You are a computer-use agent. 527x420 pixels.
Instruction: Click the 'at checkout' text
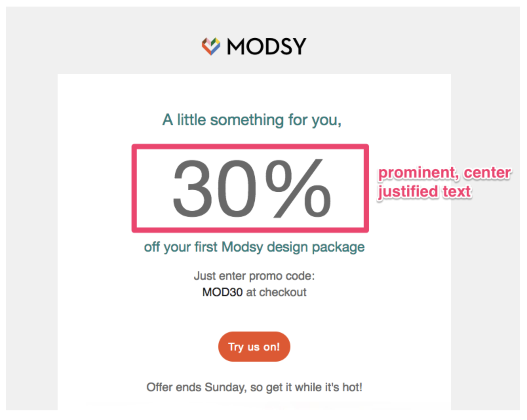(276, 292)
